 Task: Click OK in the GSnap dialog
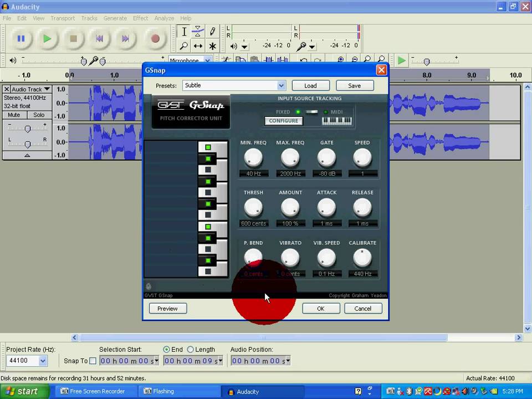click(x=321, y=309)
